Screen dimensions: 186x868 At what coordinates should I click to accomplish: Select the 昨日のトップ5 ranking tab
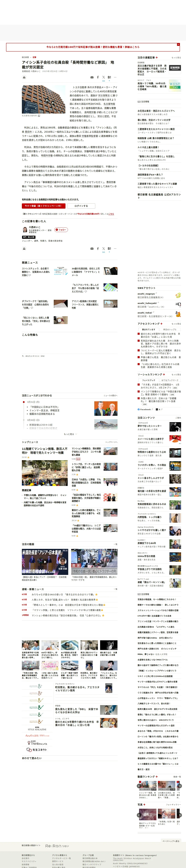pyautogui.click(x=170, y=330)
